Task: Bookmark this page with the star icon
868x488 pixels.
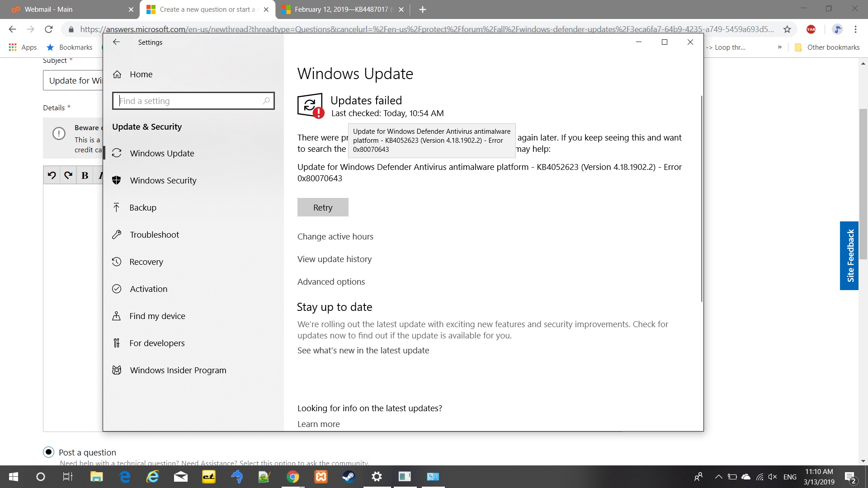Action: pyautogui.click(x=787, y=29)
